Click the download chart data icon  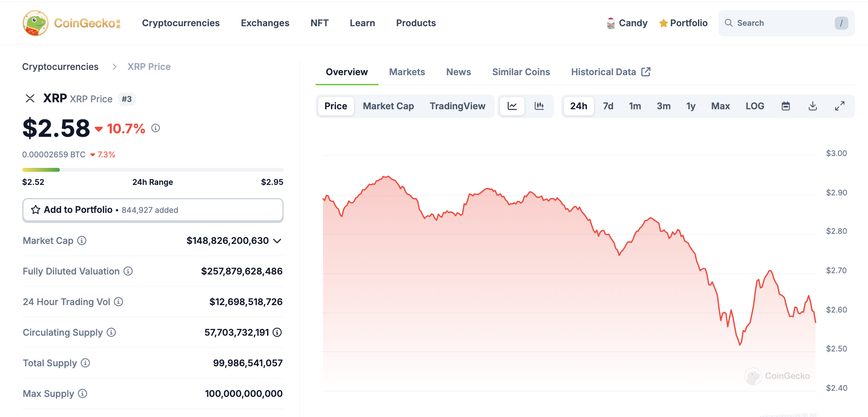pos(813,106)
